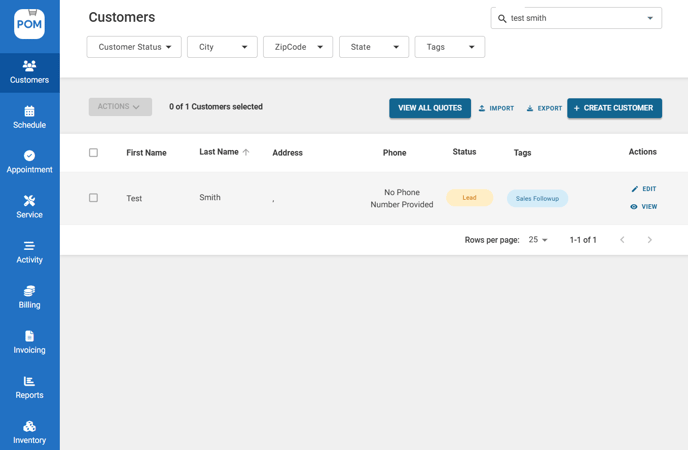Expand the Customer Status filter dropdown
688x450 pixels.
(x=135, y=47)
